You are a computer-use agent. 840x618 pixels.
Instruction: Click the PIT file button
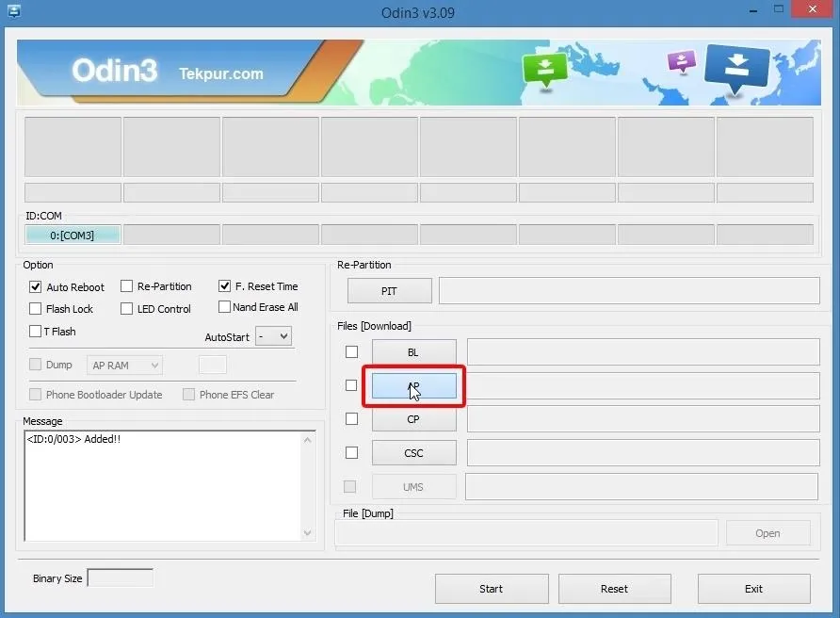390,291
